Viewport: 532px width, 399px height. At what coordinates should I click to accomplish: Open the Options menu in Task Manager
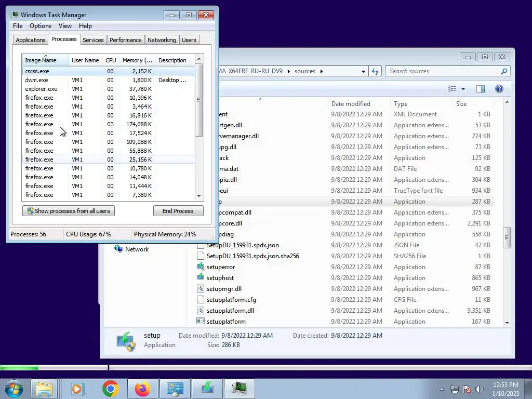pos(41,26)
